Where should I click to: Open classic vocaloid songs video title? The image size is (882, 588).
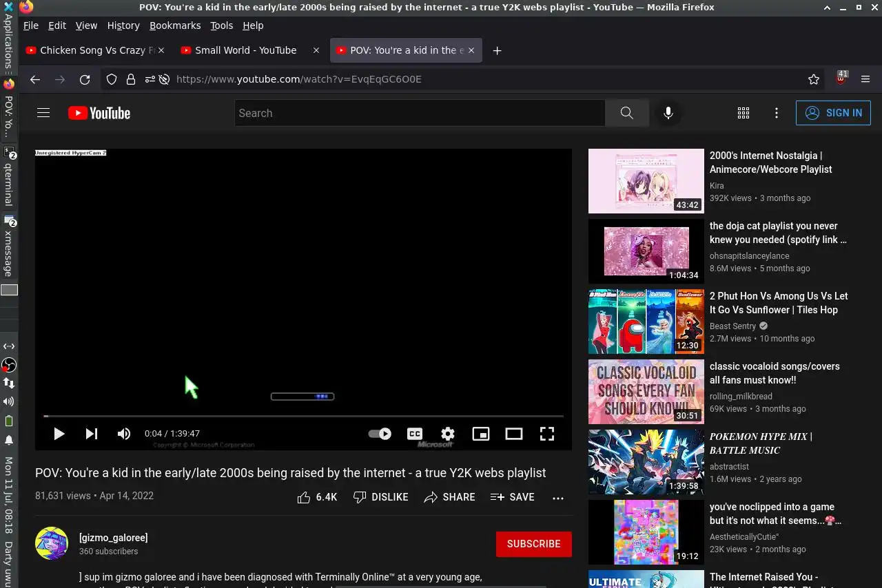click(775, 373)
